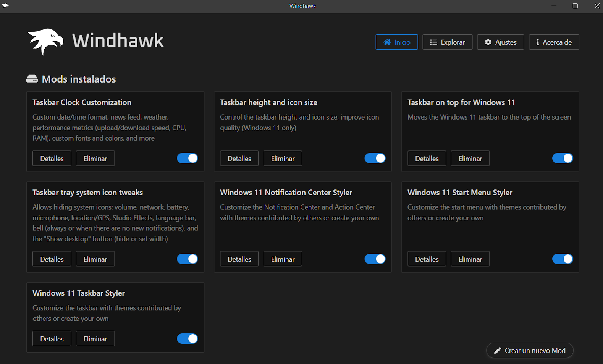Click Eliminar for Start Menu Styler
The width and height of the screenshot is (603, 364).
[x=470, y=259]
